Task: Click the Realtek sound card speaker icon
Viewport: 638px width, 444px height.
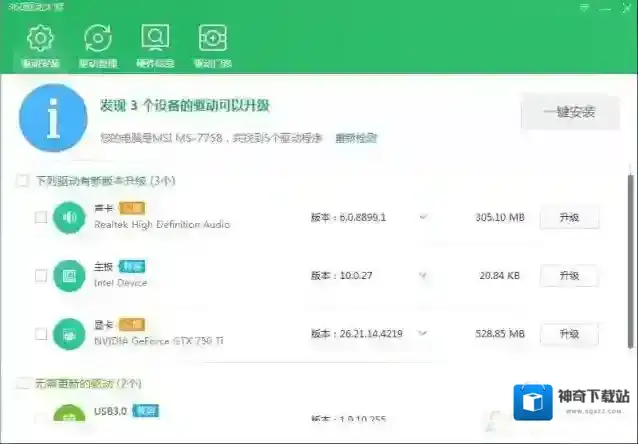Action: tap(69, 217)
